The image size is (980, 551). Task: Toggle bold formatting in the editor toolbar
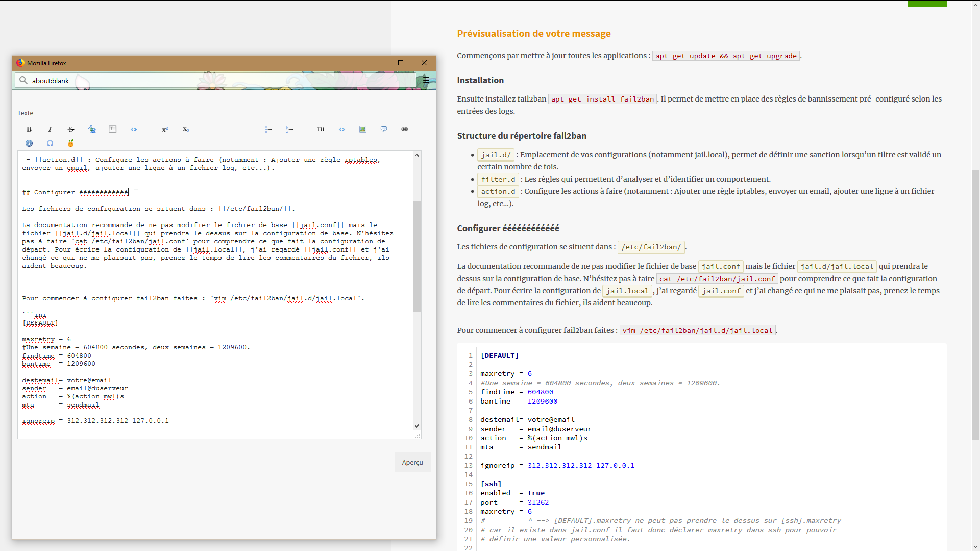pos(29,129)
